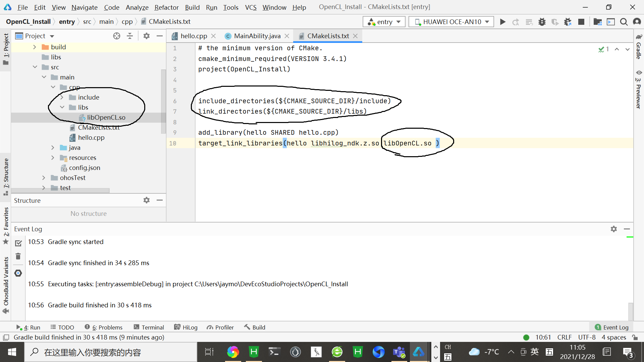Click the Search Everywhere magnifier icon
This screenshot has width=644, height=362.
[x=624, y=22]
